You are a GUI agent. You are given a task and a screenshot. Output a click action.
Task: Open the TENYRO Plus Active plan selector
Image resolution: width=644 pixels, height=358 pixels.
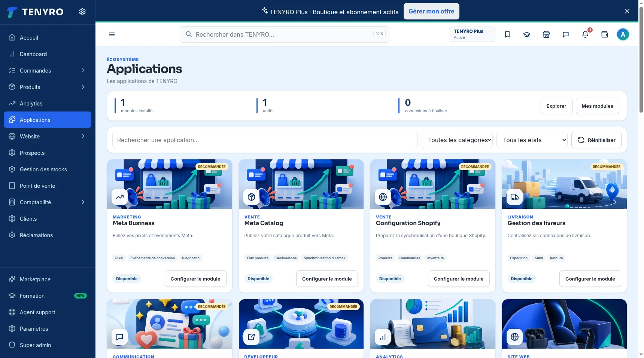(473, 34)
